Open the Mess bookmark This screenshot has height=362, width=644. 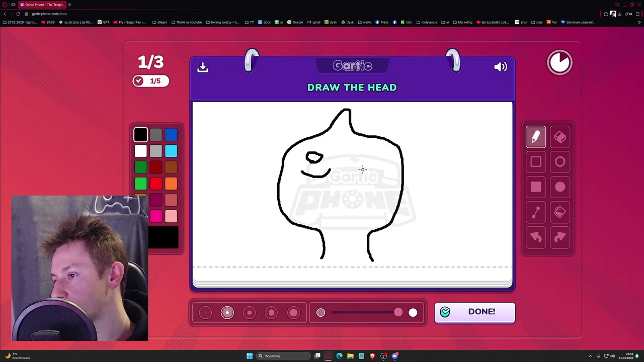coord(382,22)
